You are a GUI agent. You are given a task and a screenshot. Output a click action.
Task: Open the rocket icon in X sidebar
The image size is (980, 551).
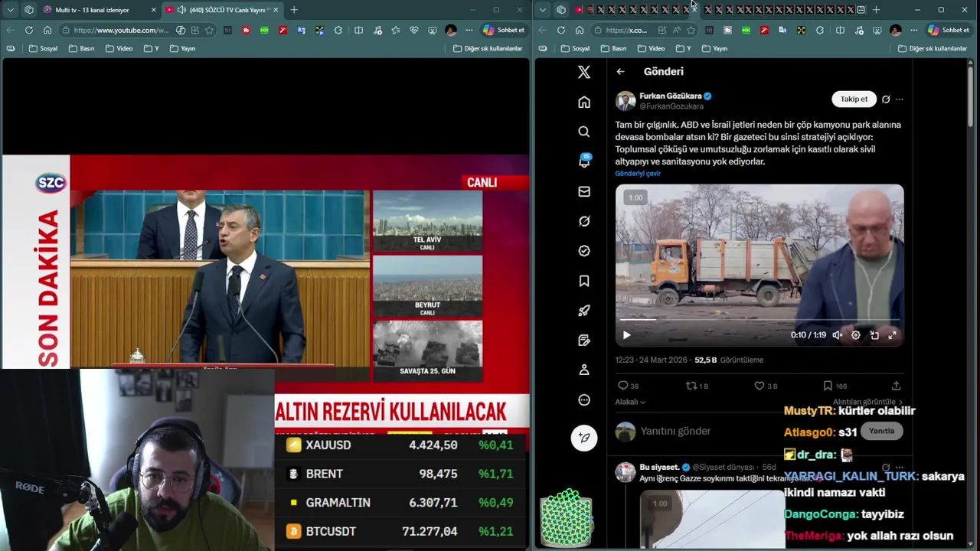click(x=584, y=311)
